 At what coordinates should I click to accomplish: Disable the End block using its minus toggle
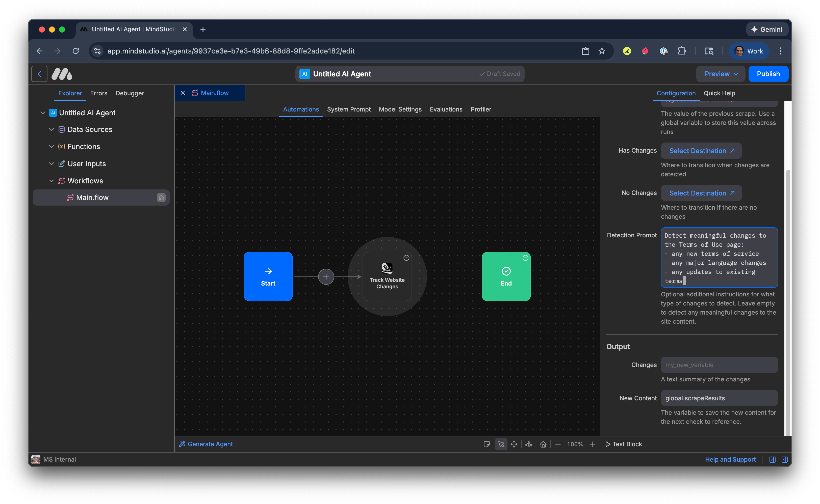525,258
